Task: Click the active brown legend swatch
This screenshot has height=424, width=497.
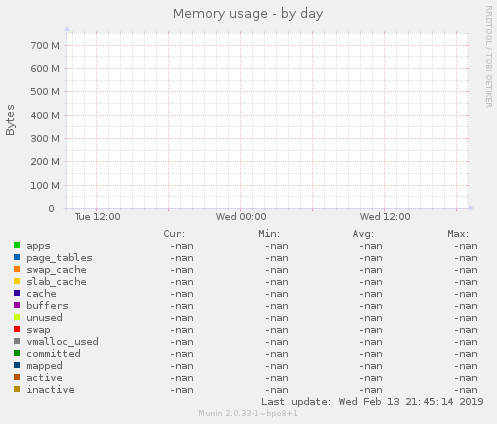Action: (17, 377)
